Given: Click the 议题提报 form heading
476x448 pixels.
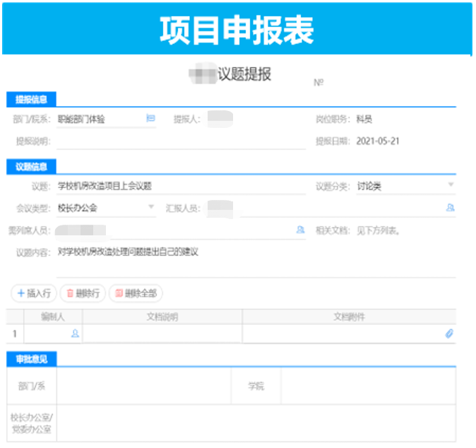Looking at the screenshot, I should 244,73.
